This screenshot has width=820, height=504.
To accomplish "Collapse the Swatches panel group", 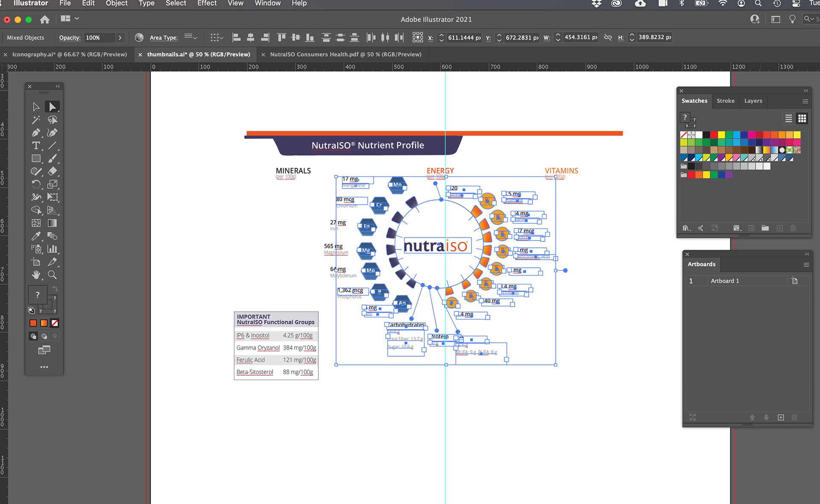I will point(806,91).
